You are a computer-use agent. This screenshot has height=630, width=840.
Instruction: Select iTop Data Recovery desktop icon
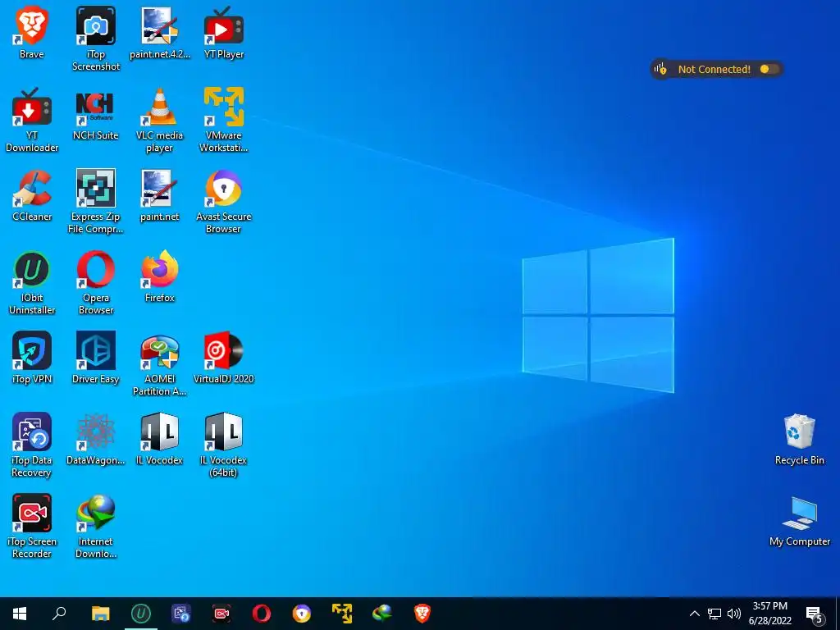tap(32, 445)
